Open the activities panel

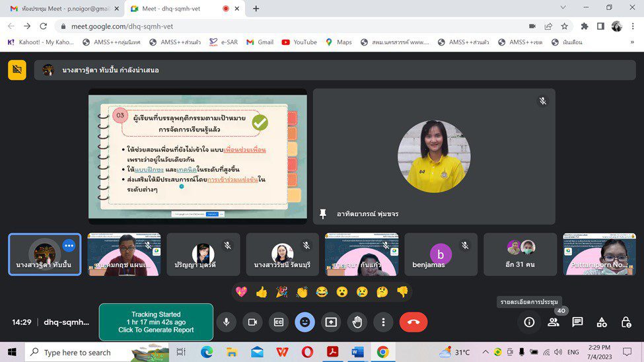coord(602,322)
